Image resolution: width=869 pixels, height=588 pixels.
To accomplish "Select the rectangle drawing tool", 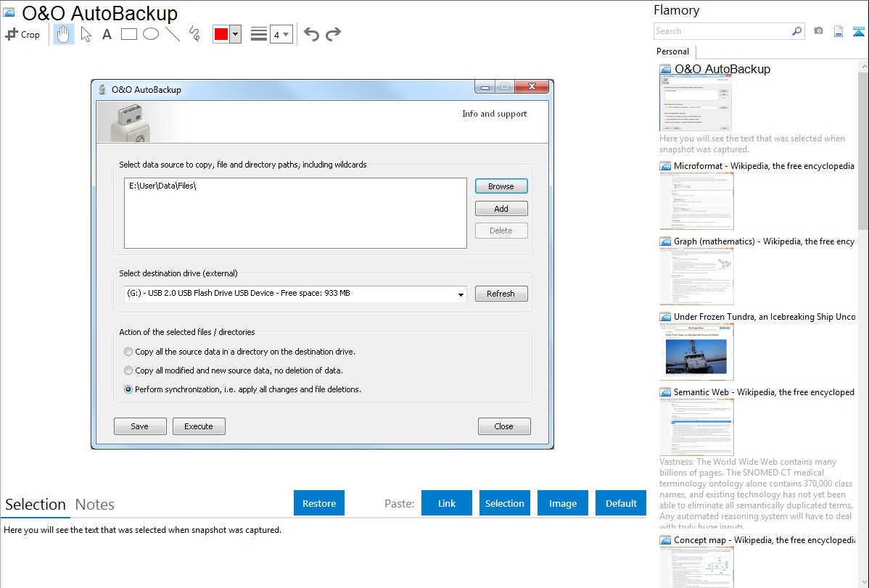I will 128,34.
